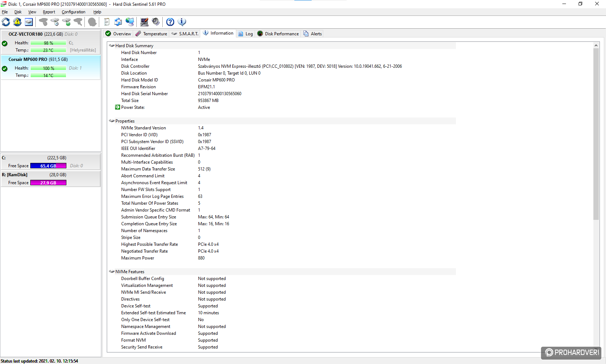
Task: Click the IEEE OUI Identifier value A7-79-64
Action: point(207,148)
